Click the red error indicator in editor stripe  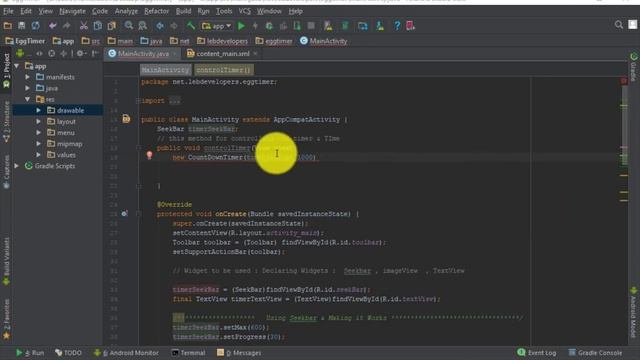[x=624, y=81]
